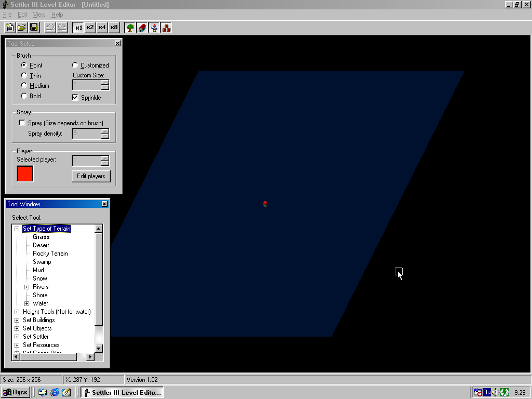
Task: Click the Save floppy disk icon
Action: pyautogui.click(x=34, y=28)
